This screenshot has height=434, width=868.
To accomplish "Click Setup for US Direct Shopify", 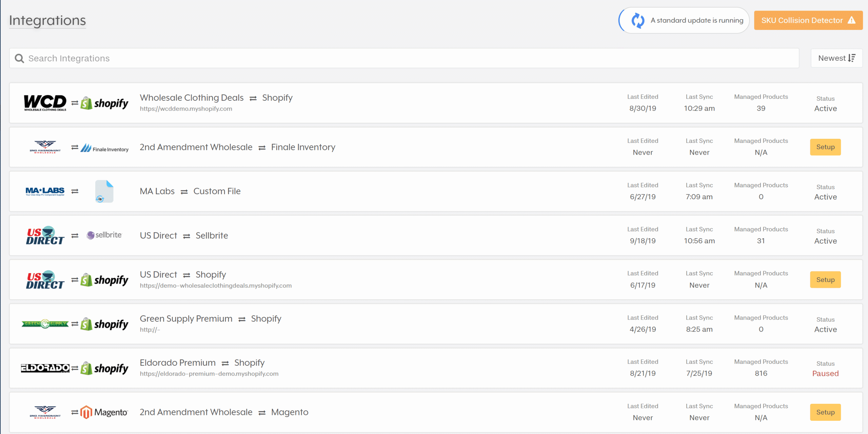I will pos(825,280).
